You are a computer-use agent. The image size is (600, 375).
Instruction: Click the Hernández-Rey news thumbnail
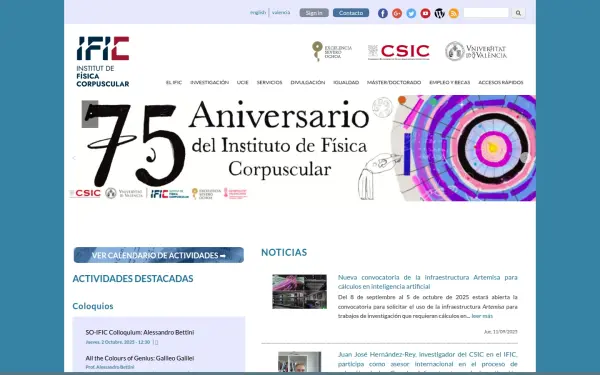coord(300,362)
